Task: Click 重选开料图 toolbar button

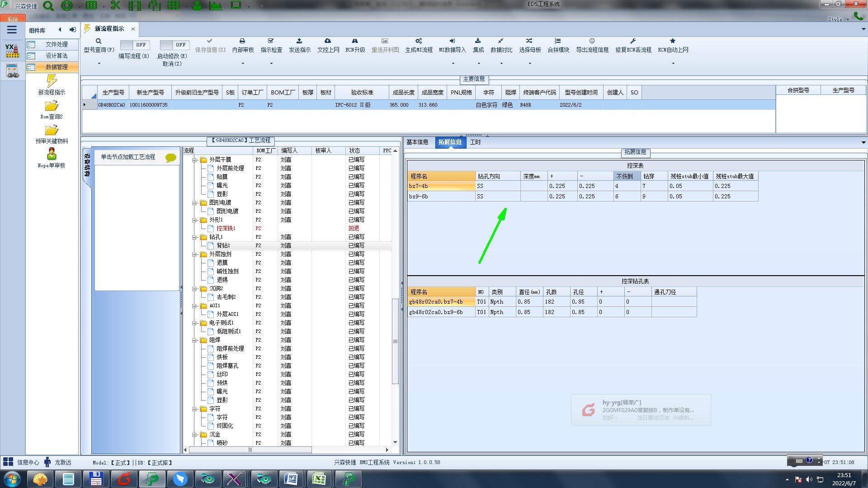Action: 385,45
